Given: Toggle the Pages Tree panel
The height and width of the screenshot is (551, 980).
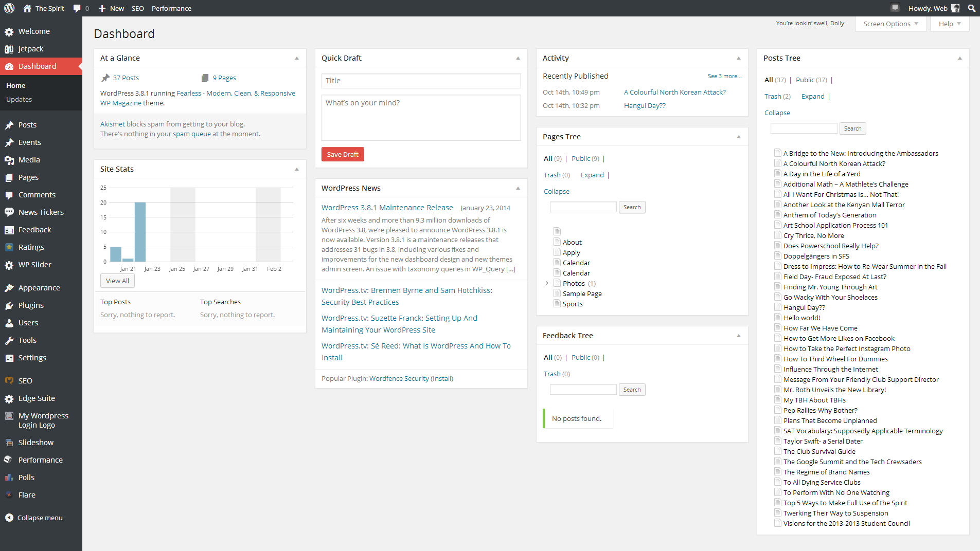Looking at the screenshot, I should click(739, 137).
